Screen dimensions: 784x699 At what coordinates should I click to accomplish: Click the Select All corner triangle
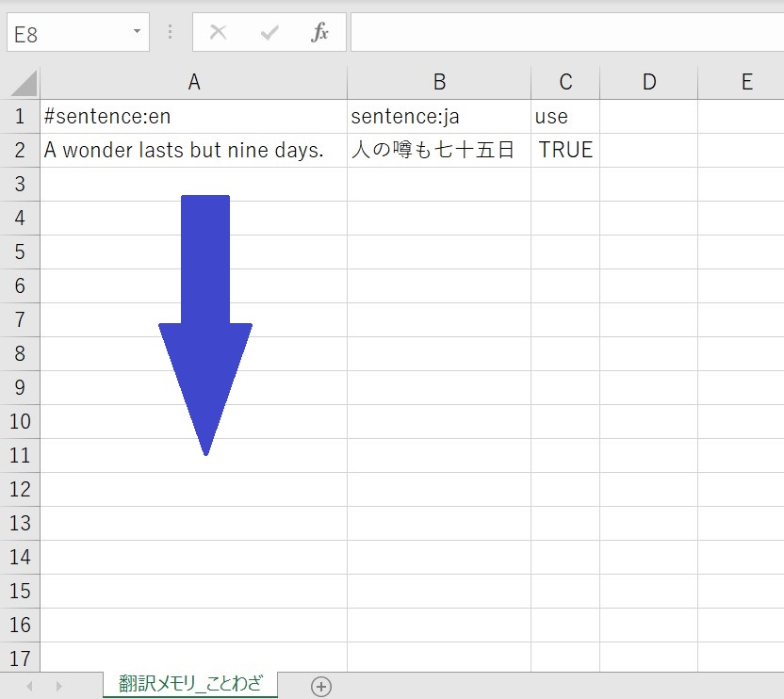click(x=24, y=83)
